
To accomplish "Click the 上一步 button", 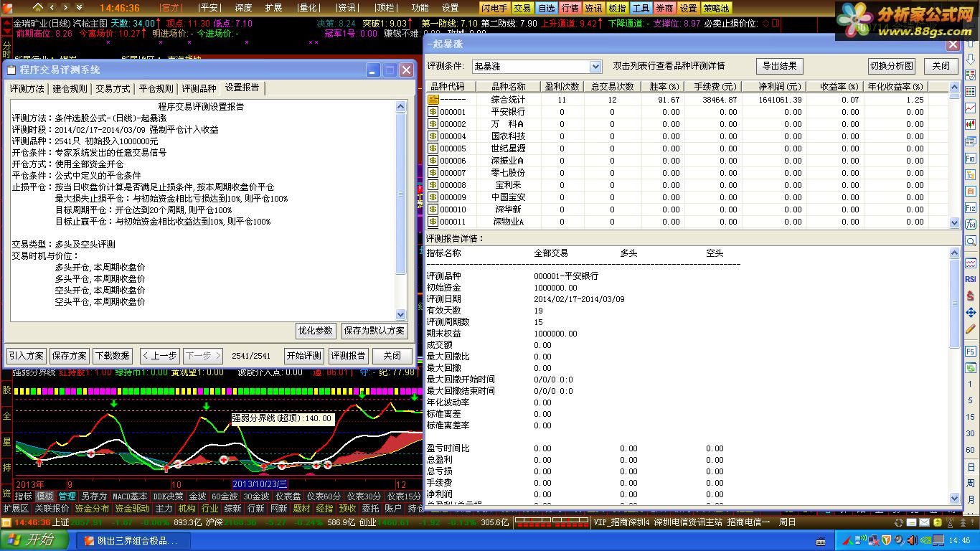I will coord(159,356).
